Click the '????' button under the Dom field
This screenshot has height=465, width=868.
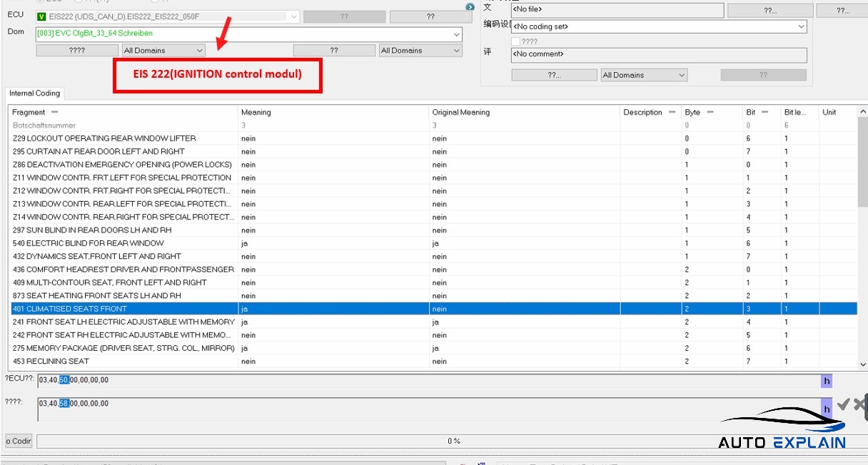[x=77, y=51]
